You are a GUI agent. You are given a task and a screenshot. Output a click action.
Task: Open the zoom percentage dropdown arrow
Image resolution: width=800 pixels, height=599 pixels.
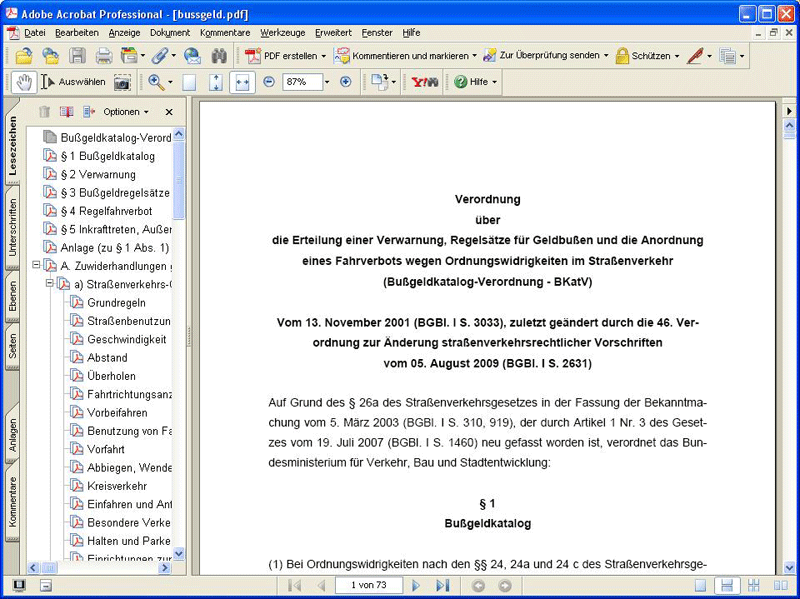pyautogui.click(x=327, y=82)
